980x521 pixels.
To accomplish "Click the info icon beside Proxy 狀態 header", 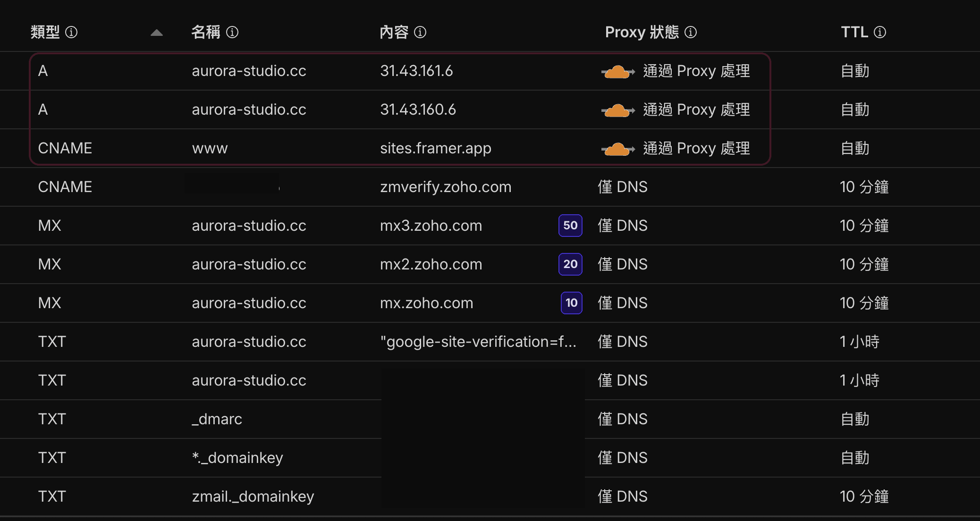I will (691, 32).
